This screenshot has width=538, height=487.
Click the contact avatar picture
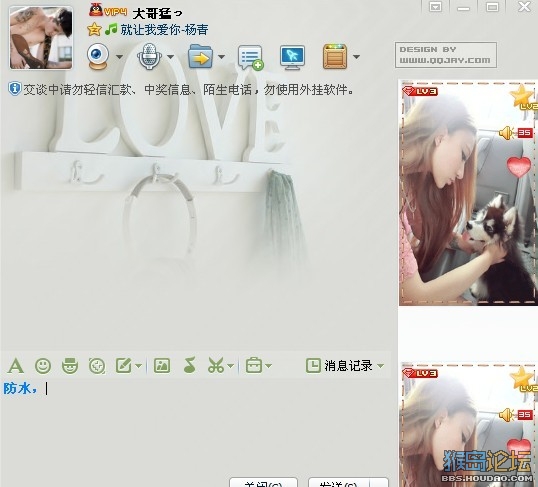[41, 38]
